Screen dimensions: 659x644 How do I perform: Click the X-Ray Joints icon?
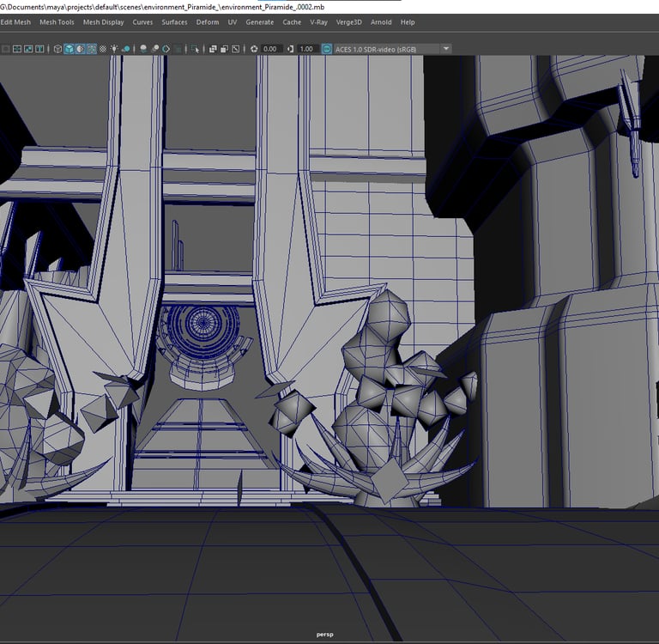(x=235, y=49)
